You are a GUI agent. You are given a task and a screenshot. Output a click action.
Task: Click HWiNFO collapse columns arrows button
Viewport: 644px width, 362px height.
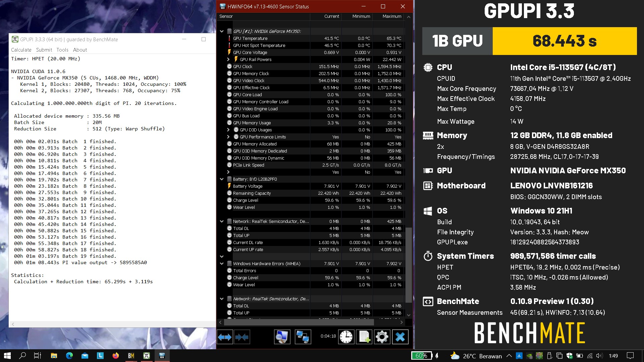pyautogui.click(x=242, y=337)
